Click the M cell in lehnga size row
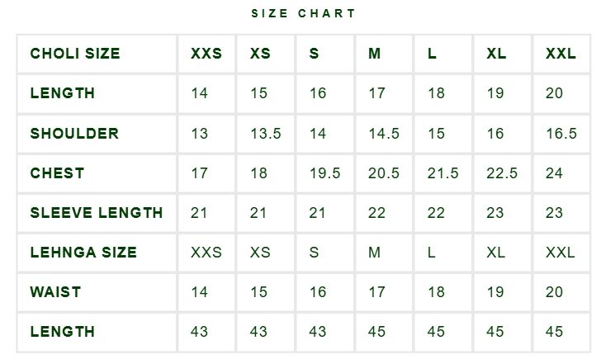 click(x=374, y=252)
